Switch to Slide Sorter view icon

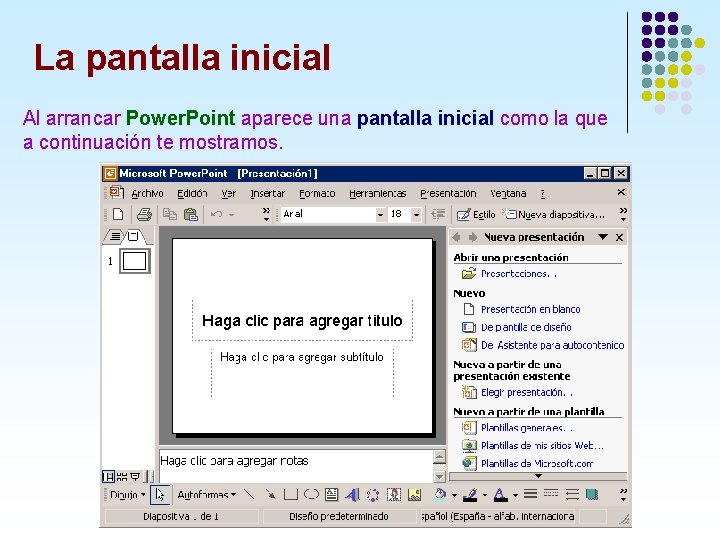pos(122,477)
